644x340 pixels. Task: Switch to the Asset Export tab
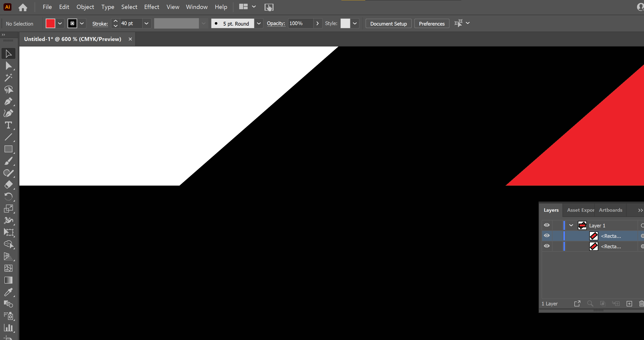point(581,210)
